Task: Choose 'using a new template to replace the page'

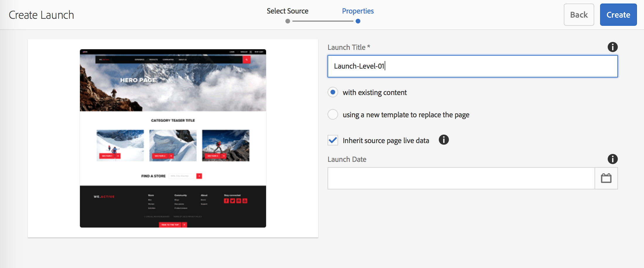Action: click(333, 114)
